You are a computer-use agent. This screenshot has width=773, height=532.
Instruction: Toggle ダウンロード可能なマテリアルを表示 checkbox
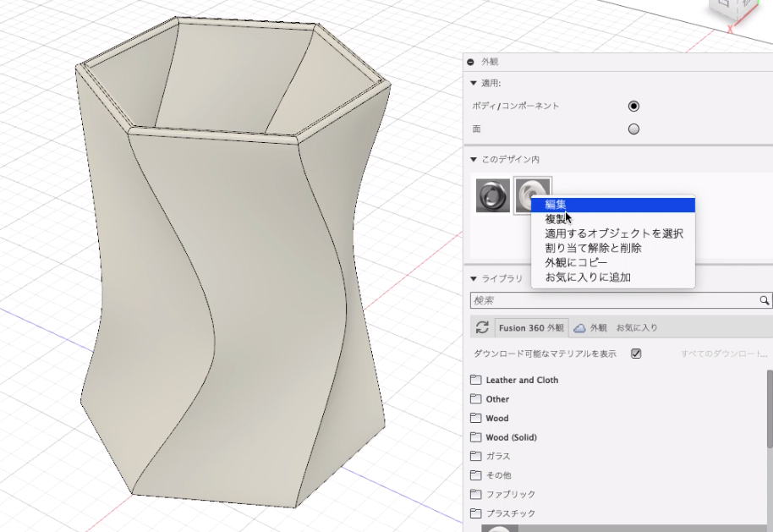636,354
